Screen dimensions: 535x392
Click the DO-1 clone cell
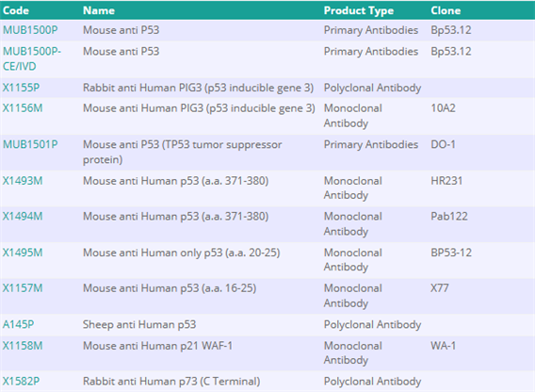pos(443,144)
